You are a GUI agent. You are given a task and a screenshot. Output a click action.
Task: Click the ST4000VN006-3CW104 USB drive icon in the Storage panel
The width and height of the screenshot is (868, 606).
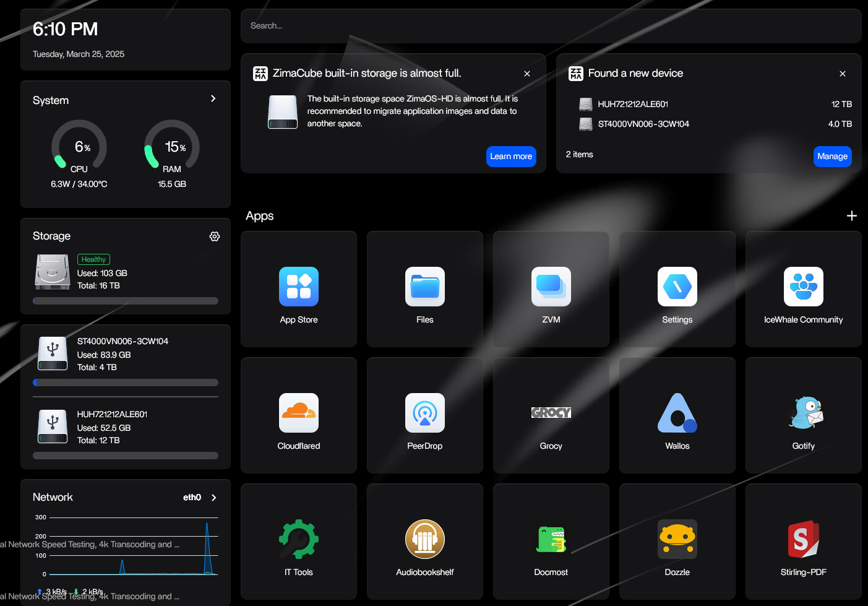pos(53,353)
